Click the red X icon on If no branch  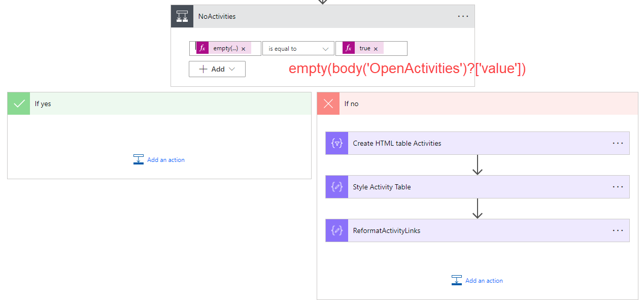328,103
